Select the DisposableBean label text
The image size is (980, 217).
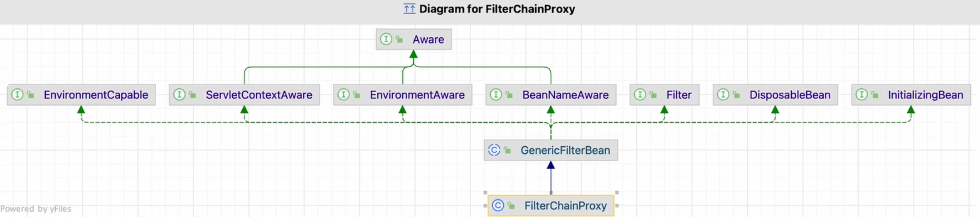(790, 95)
